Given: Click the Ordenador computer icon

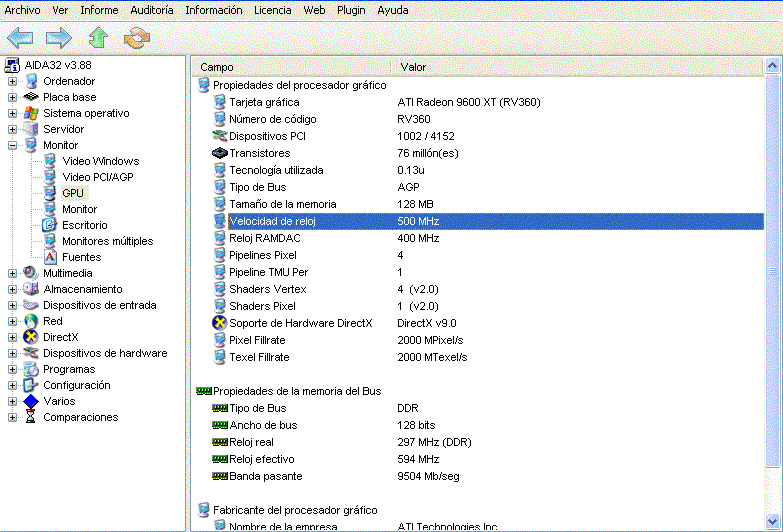Looking at the screenshot, I should point(31,81).
